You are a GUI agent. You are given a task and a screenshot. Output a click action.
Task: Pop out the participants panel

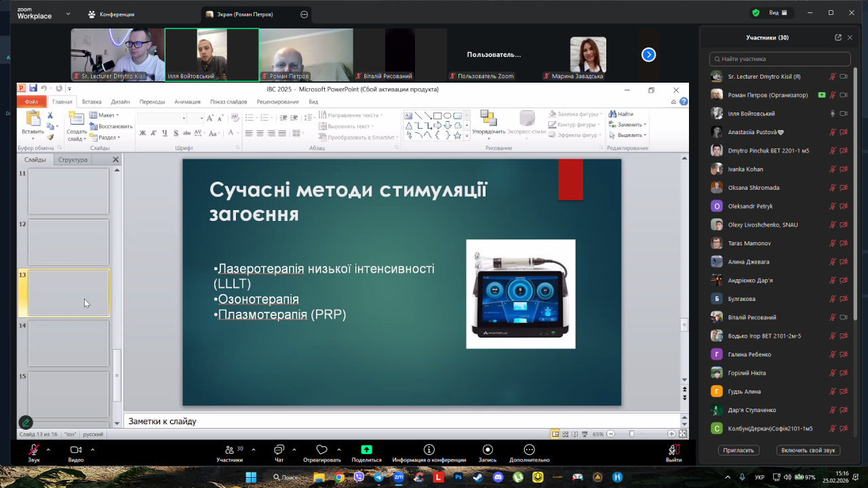point(838,38)
